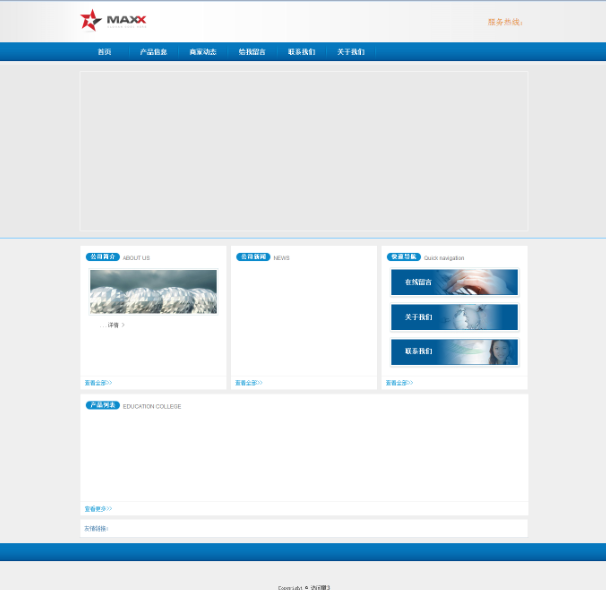This screenshot has width=606, height=590.
Task: Click the 在线留言 quick navigation banner
Action: tap(454, 283)
